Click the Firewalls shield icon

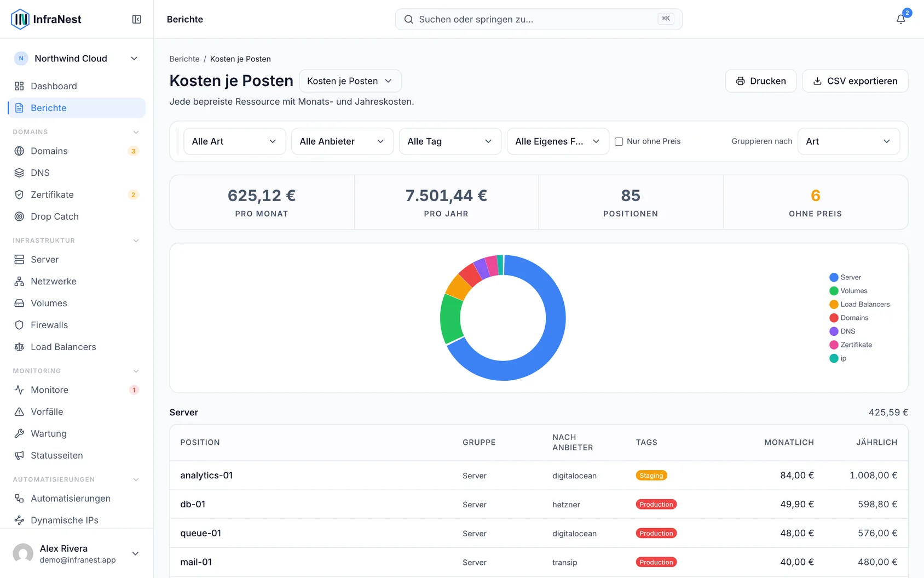click(19, 325)
